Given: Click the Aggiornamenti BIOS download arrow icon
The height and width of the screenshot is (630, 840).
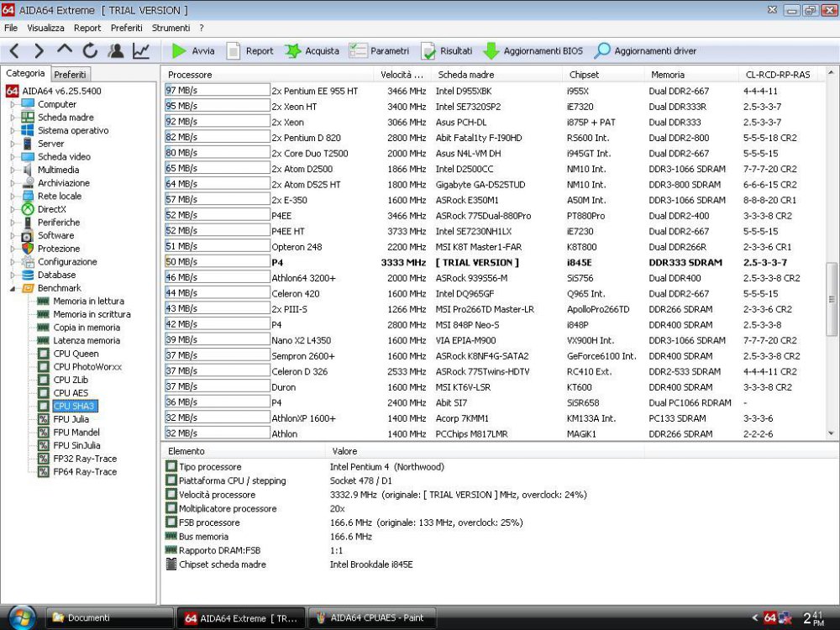Looking at the screenshot, I should click(x=491, y=50).
